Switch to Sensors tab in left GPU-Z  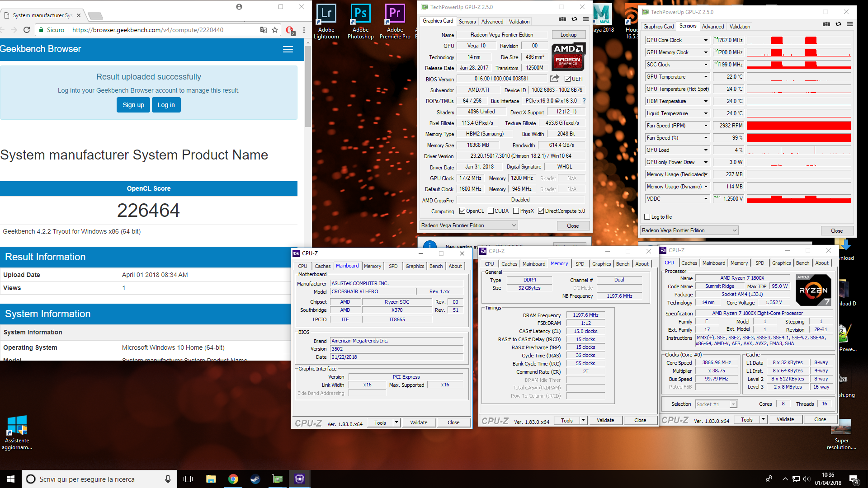click(x=467, y=21)
